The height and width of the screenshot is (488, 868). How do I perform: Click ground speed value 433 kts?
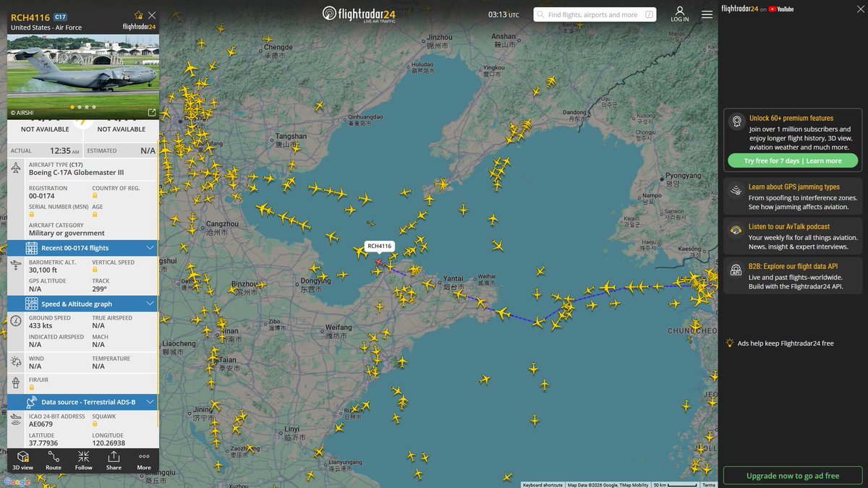[x=42, y=326]
